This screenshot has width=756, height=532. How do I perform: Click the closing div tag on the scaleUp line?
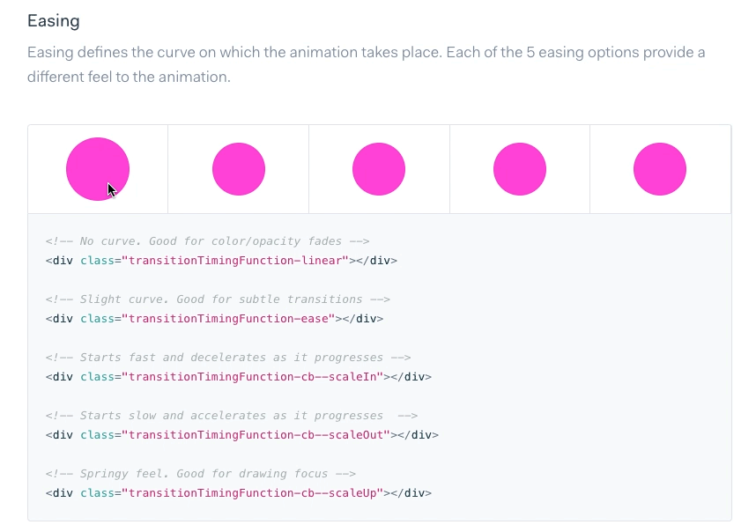411,493
